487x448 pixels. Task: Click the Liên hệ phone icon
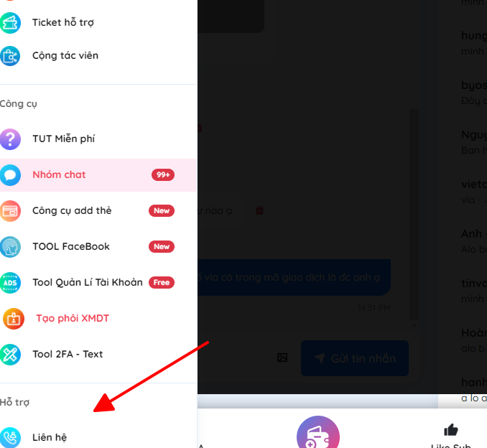click(x=10, y=437)
